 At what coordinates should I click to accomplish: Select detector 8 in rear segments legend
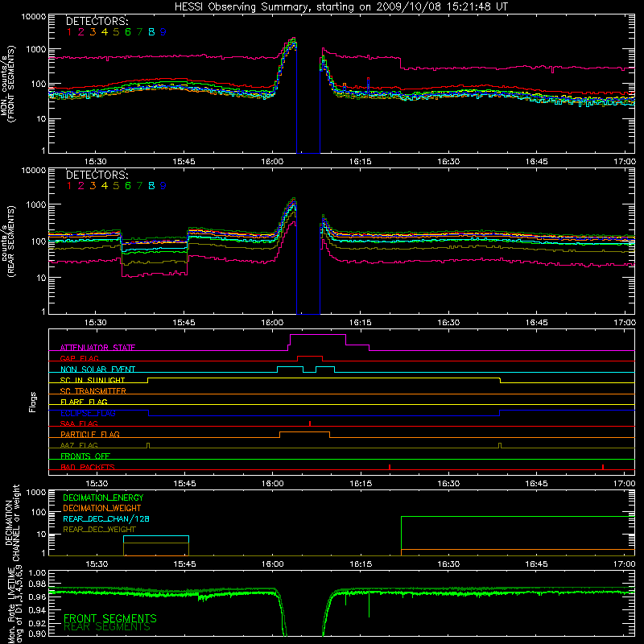151,186
